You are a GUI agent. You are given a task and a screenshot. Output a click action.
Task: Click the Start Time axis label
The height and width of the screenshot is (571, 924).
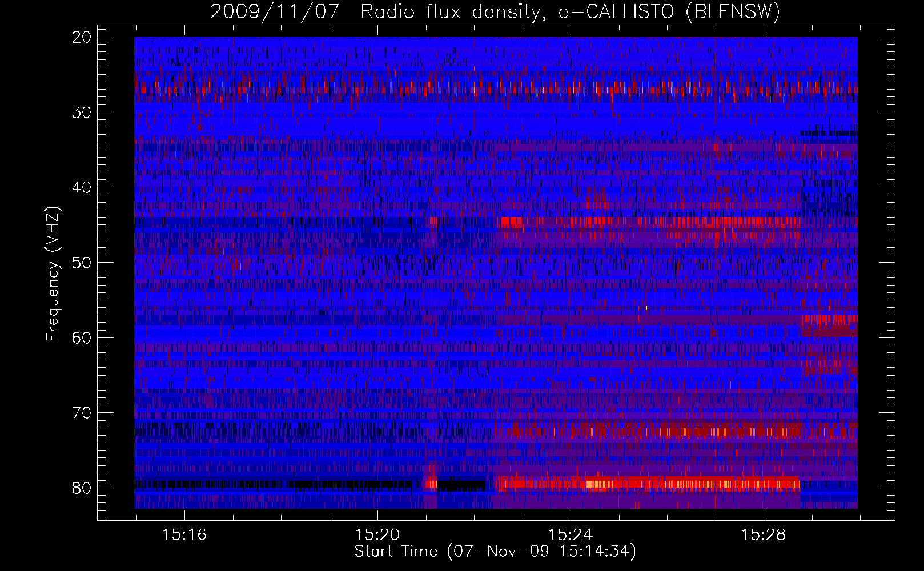(x=495, y=552)
